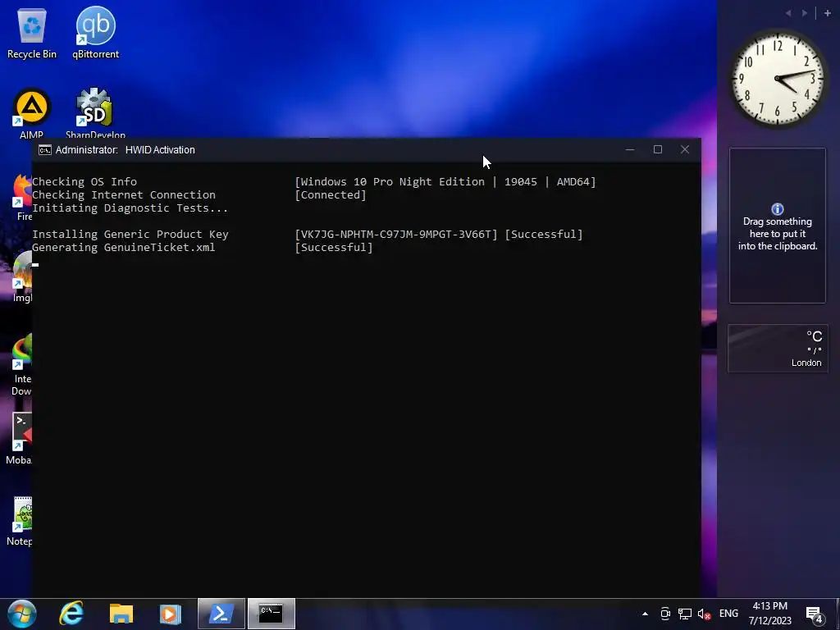Open the London weather gadget
Viewport: 840px width, 630px height.
click(x=778, y=348)
